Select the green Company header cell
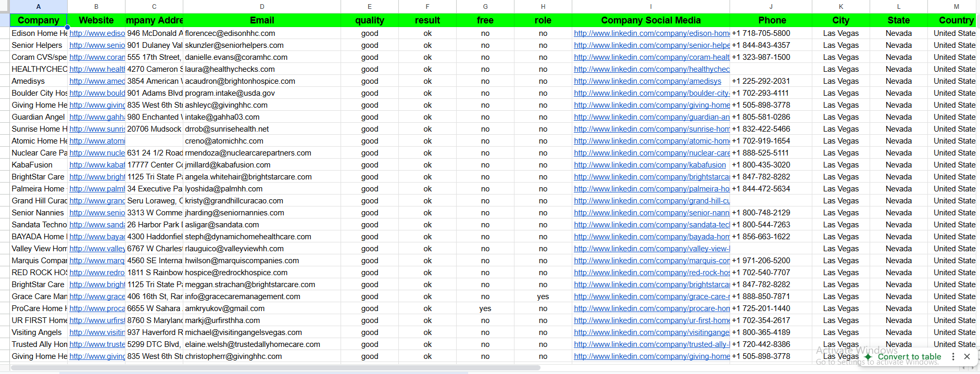 pos(39,20)
